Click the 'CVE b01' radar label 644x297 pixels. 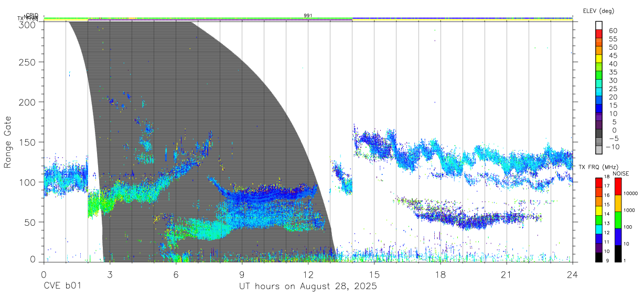coord(62,287)
